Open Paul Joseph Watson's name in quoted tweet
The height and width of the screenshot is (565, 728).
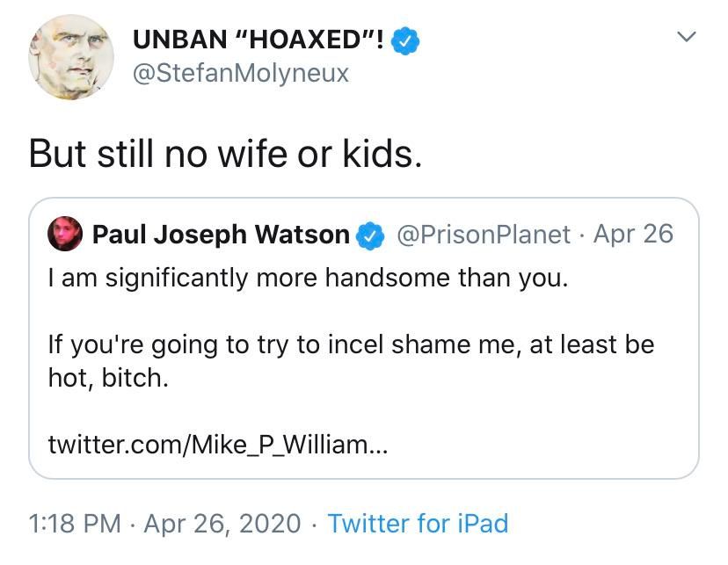click(221, 235)
